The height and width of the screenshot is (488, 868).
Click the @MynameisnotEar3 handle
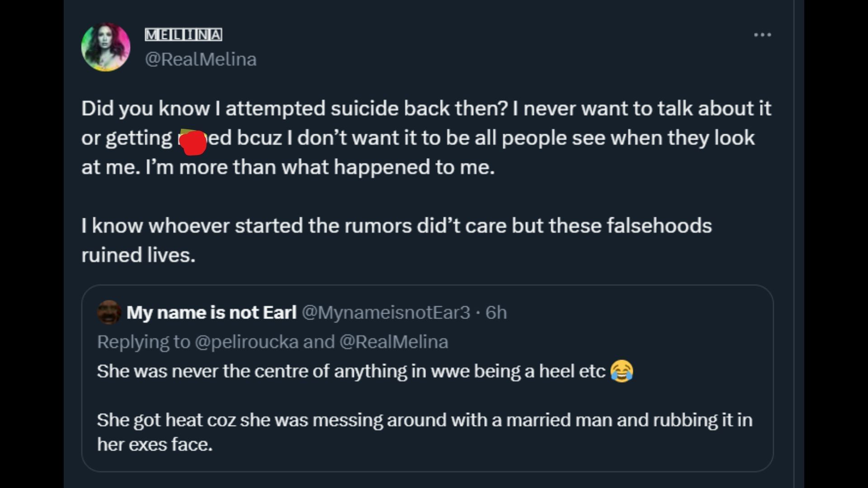coord(386,312)
